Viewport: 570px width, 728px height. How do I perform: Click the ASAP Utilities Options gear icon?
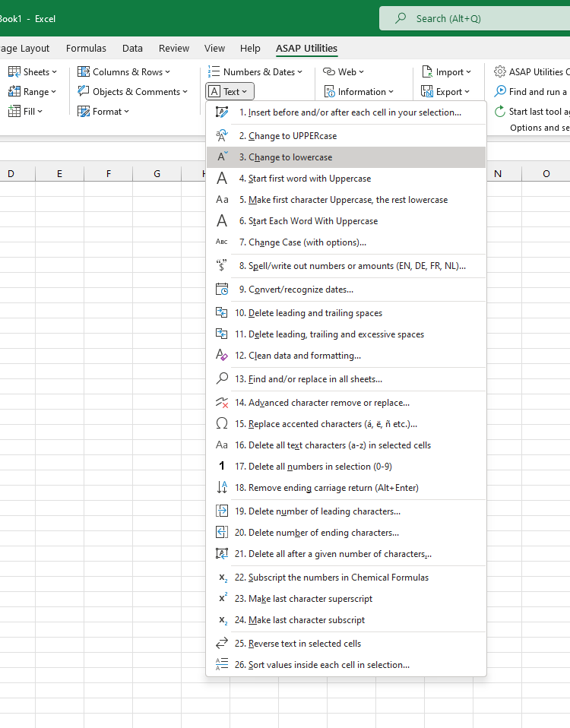point(500,72)
